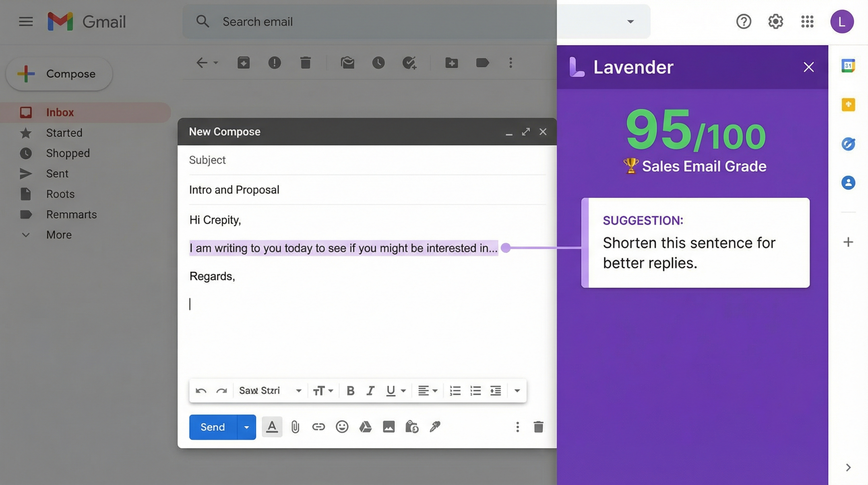The width and height of the screenshot is (868, 485).
Task: Open the Shopped folder
Action: tap(68, 153)
